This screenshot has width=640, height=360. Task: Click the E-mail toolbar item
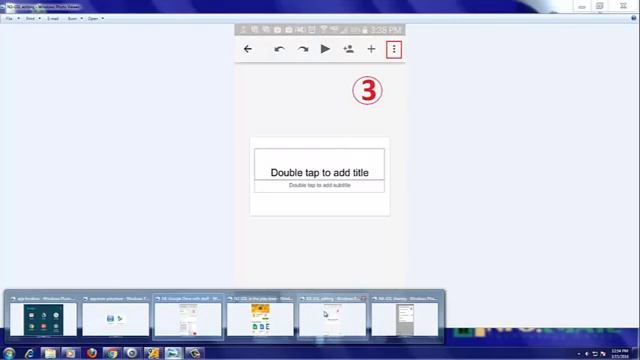(x=53, y=18)
